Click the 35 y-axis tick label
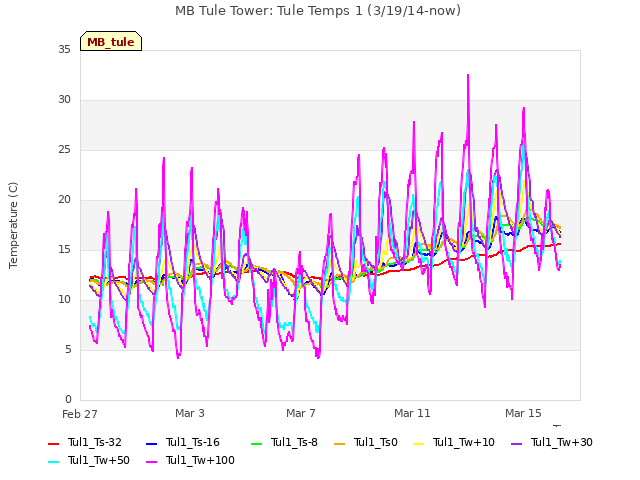 pyautogui.click(x=64, y=49)
